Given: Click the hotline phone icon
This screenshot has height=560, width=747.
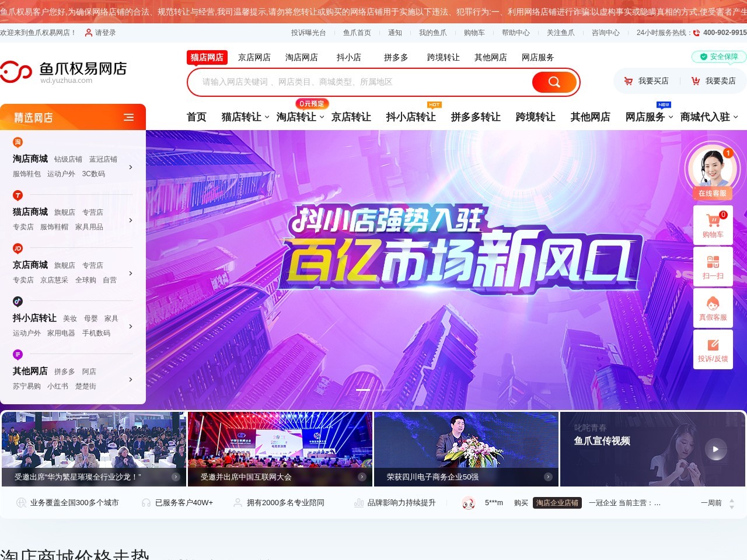Looking at the screenshot, I should tap(697, 33).
